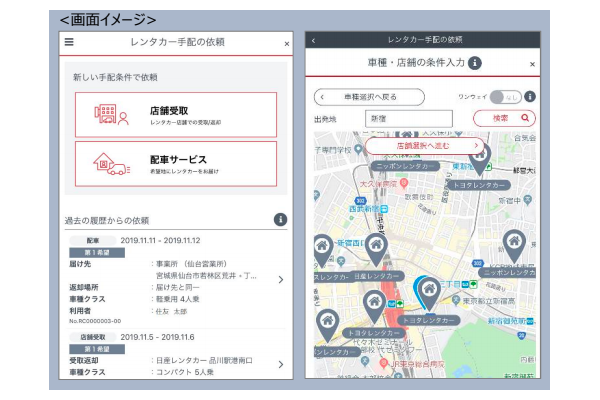This screenshot has width=600, height=400.
Task: Click the date range 2019.11.11 - 2019.11.12
Action: click(160, 240)
